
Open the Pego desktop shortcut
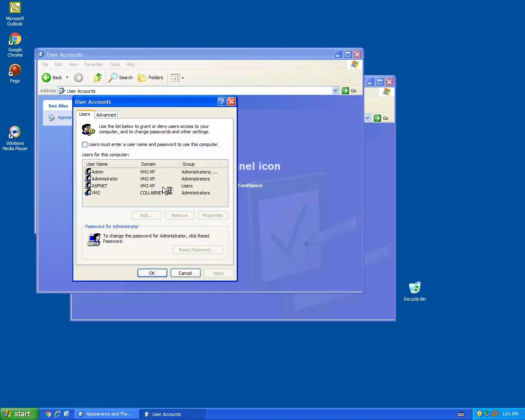15,73
